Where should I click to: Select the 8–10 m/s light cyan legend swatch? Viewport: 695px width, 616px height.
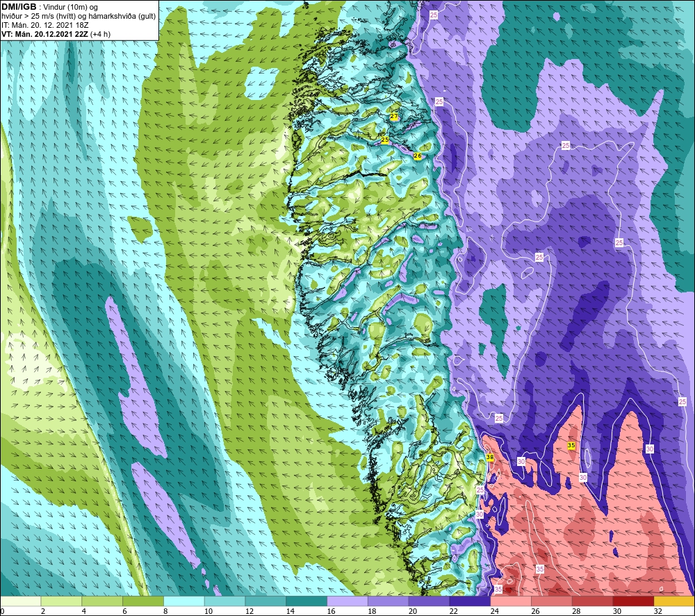pos(184,601)
